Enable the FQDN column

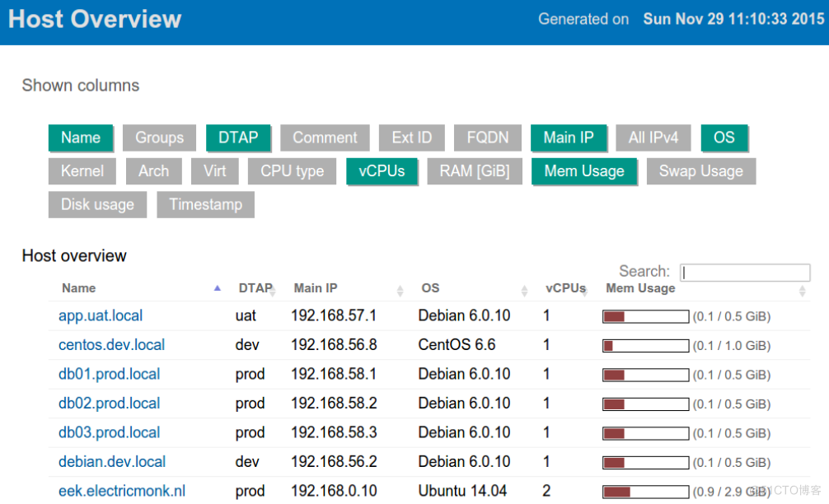pyautogui.click(x=487, y=138)
